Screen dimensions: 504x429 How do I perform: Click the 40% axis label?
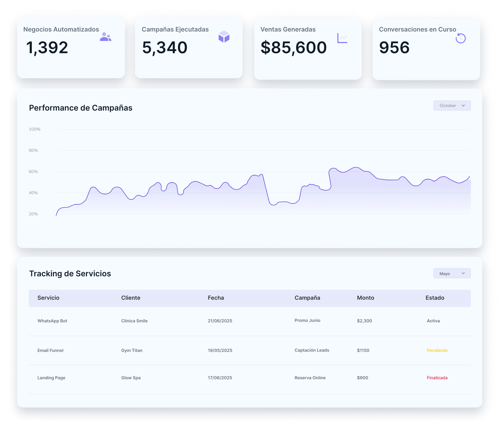pos(33,193)
